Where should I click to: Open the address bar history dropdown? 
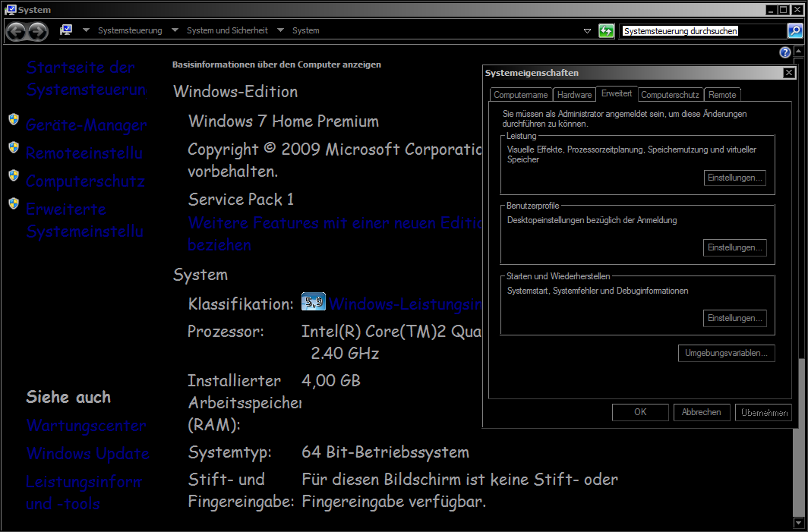tap(587, 31)
